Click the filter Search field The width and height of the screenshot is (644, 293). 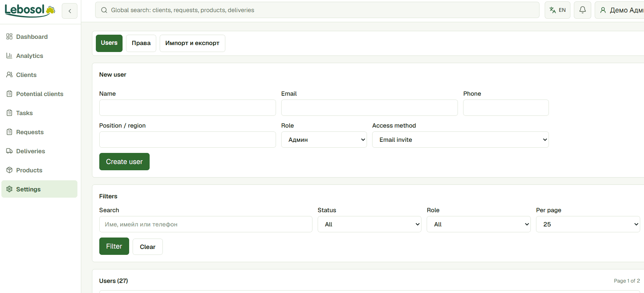206,224
